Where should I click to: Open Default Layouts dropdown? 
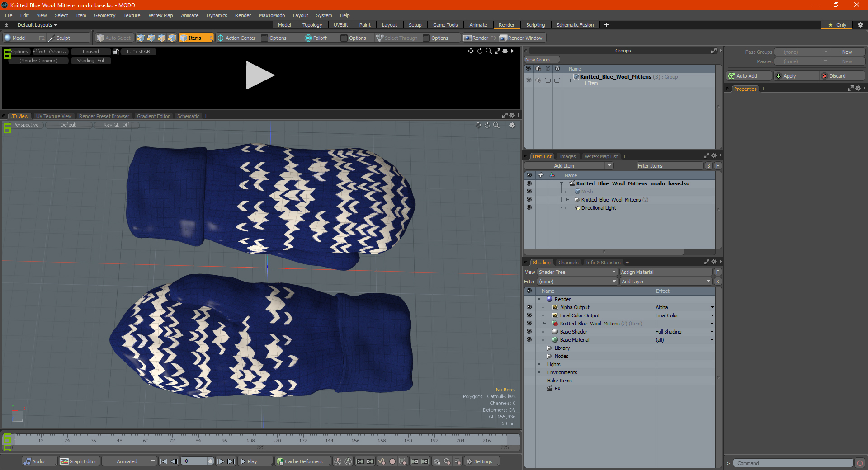click(x=38, y=25)
